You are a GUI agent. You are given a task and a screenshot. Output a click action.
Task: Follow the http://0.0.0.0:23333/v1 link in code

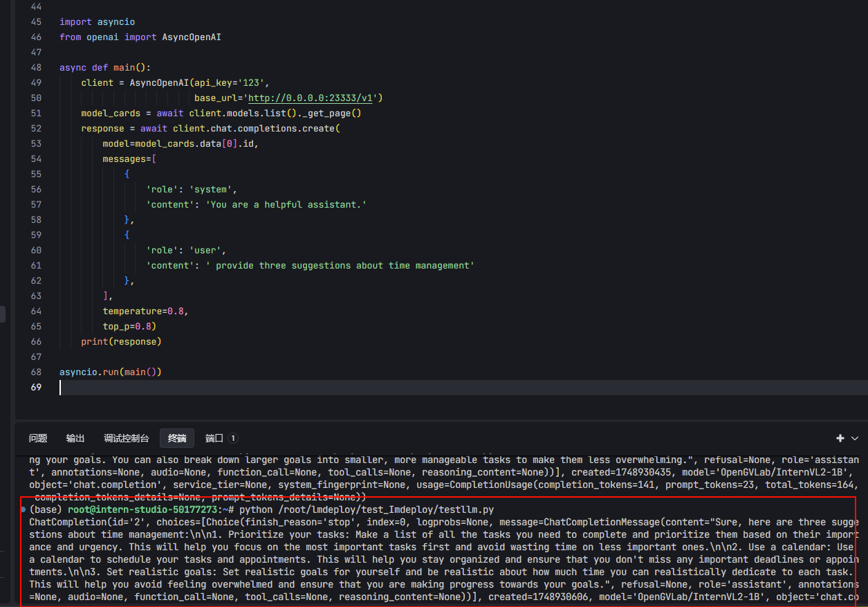(x=311, y=98)
